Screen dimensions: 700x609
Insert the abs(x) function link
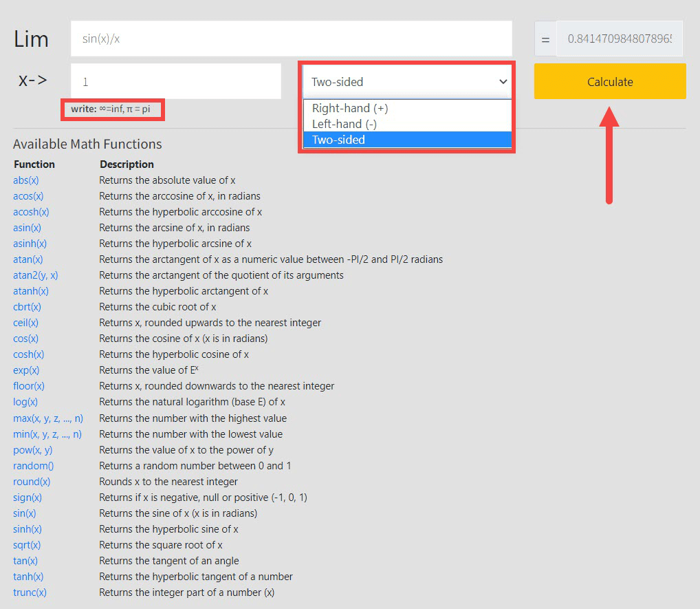pyautogui.click(x=26, y=180)
